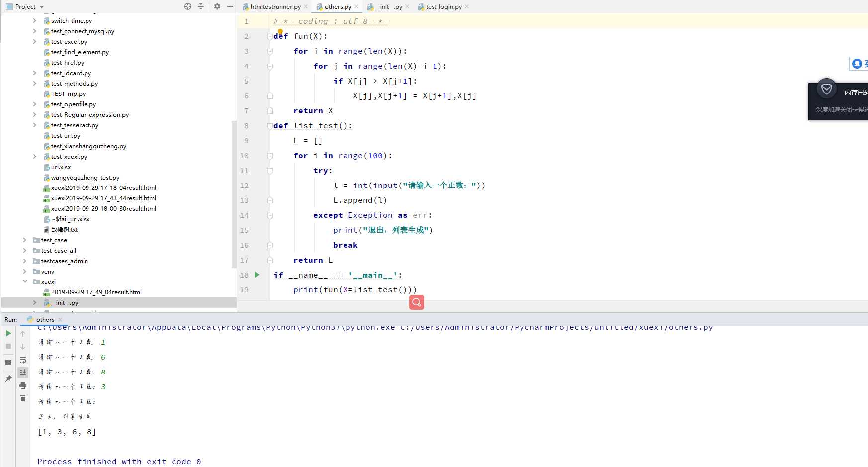
Task: Select xuexi2019-09-29 17_18_04result.html file
Action: [103, 188]
